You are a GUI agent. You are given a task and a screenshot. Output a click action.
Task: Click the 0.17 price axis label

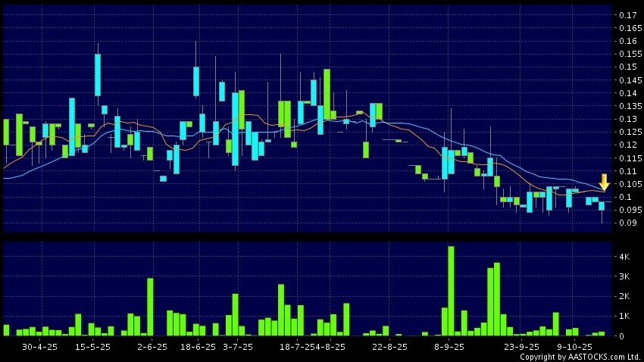[627, 15]
